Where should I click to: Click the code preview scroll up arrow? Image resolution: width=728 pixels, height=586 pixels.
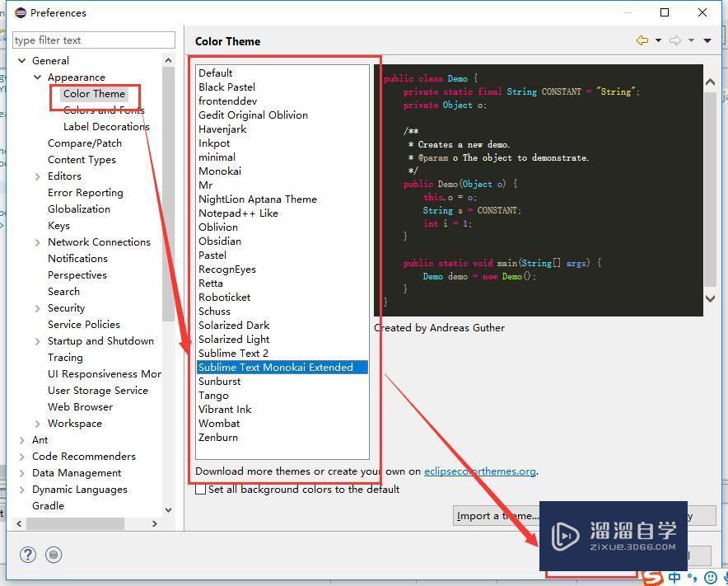coord(710,82)
